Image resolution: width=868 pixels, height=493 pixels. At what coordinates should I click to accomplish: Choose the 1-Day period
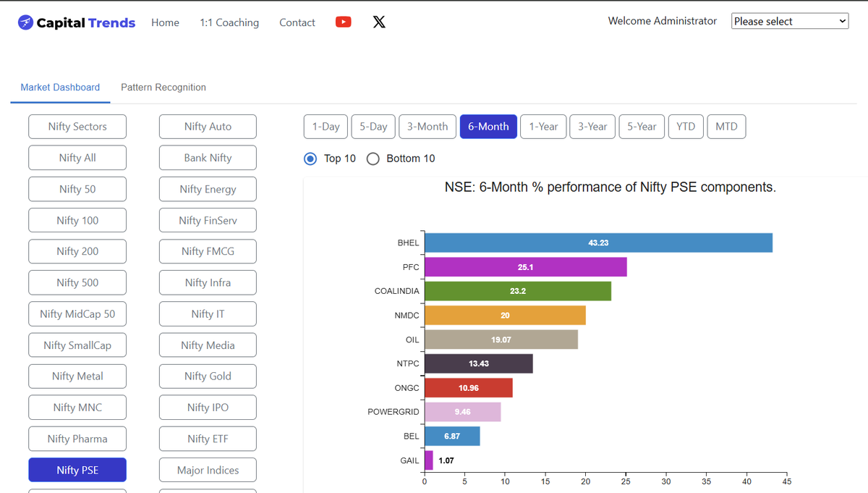coord(326,127)
